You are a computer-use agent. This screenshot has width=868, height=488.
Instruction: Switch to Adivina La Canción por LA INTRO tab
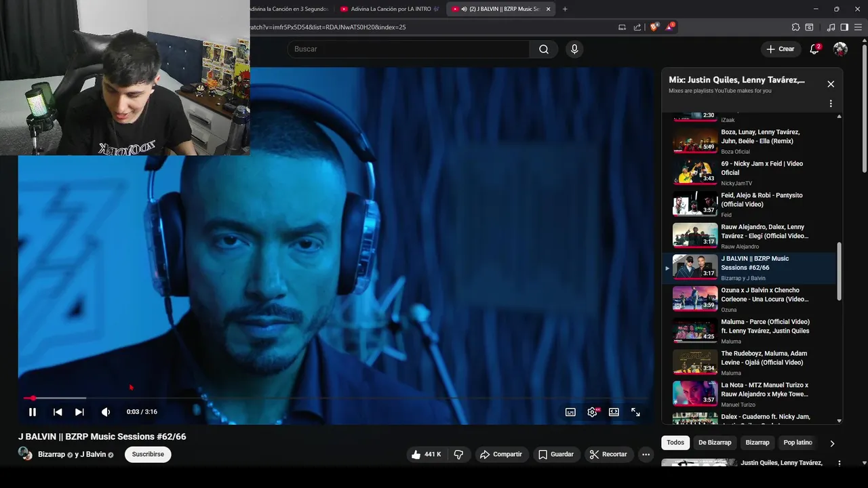click(390, 9)
